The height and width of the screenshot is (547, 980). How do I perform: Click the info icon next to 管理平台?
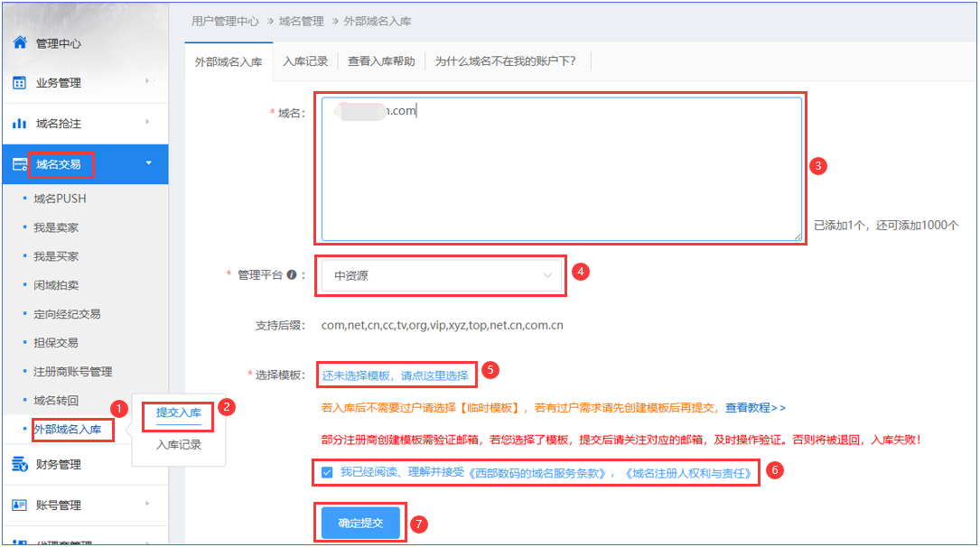click(292, 275)
